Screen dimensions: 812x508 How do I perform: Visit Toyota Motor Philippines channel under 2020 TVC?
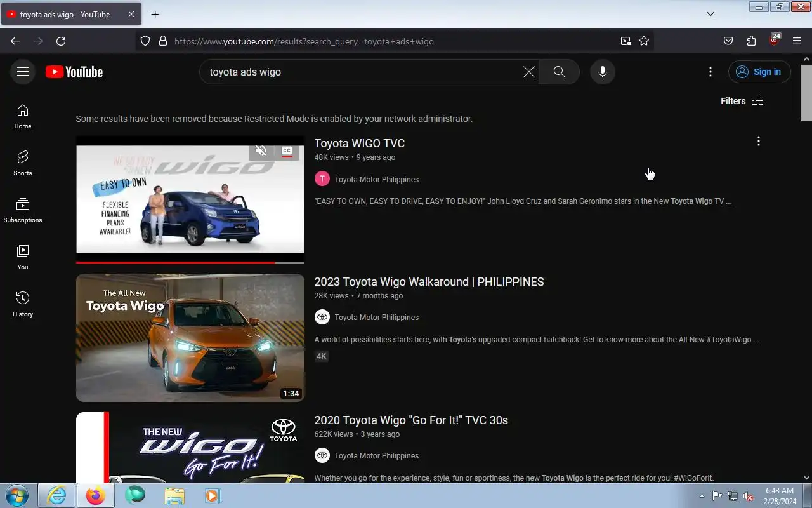pos(377,456)
